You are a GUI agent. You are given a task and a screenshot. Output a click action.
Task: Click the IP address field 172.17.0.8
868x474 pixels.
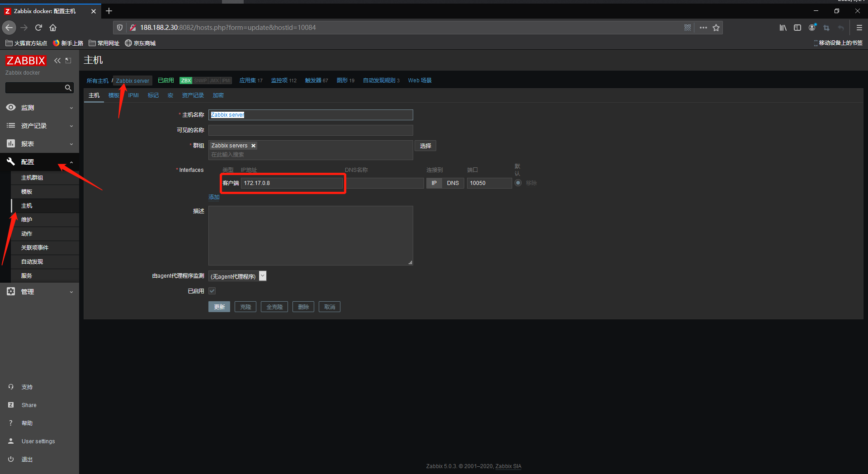point(292,183)
